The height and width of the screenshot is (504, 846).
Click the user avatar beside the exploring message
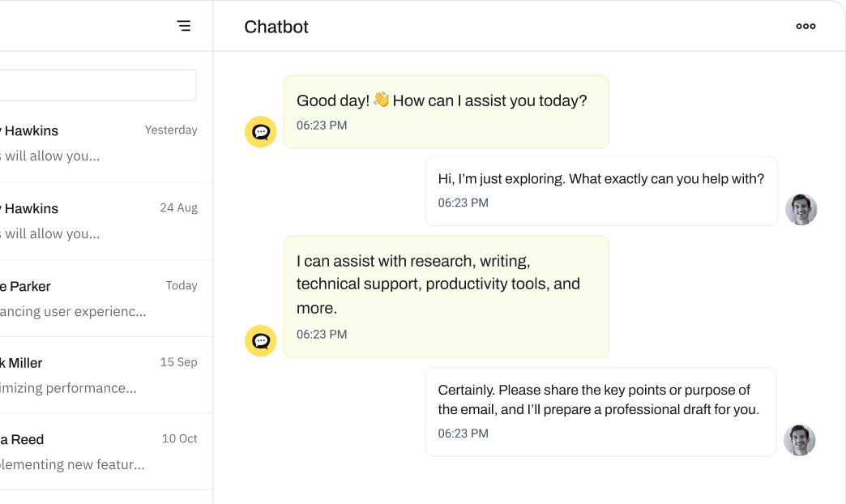pos(801,209)
